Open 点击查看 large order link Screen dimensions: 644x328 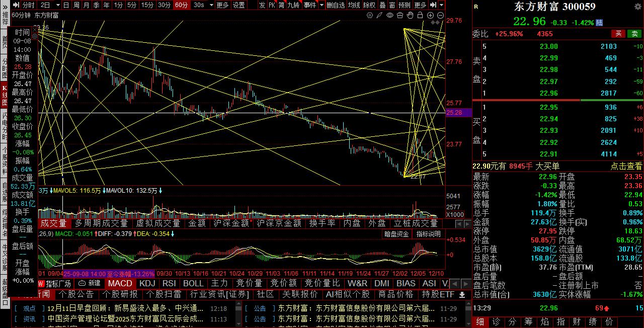point(626,166)
